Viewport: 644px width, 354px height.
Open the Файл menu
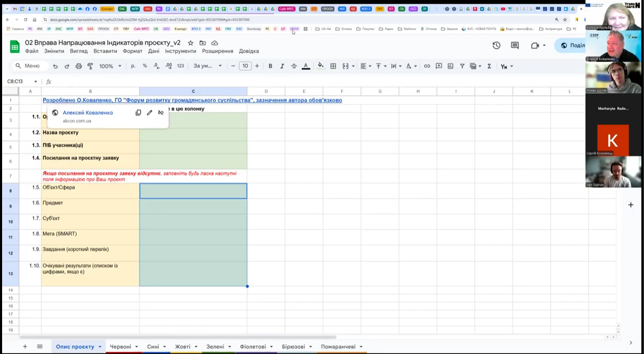pos(31,51)
